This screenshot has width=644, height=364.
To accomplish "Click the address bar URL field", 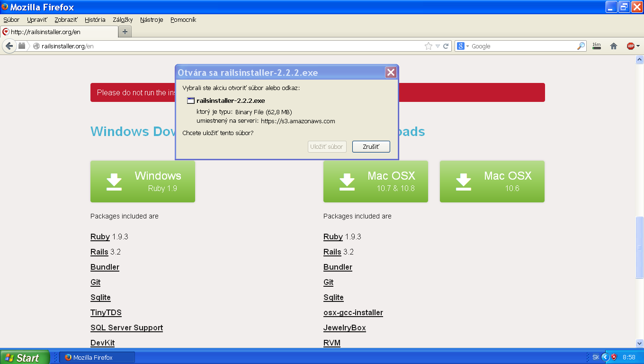I will tap(231, 46).
